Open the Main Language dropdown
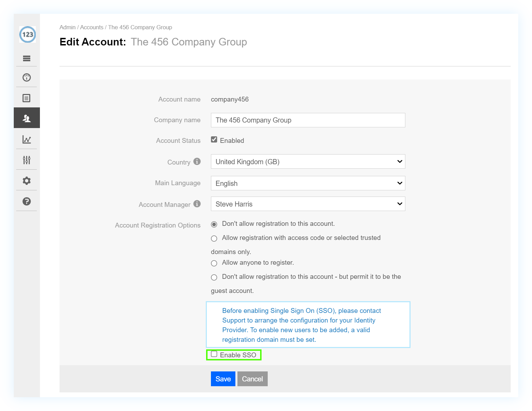532x411 pixels. pos(308,183)
